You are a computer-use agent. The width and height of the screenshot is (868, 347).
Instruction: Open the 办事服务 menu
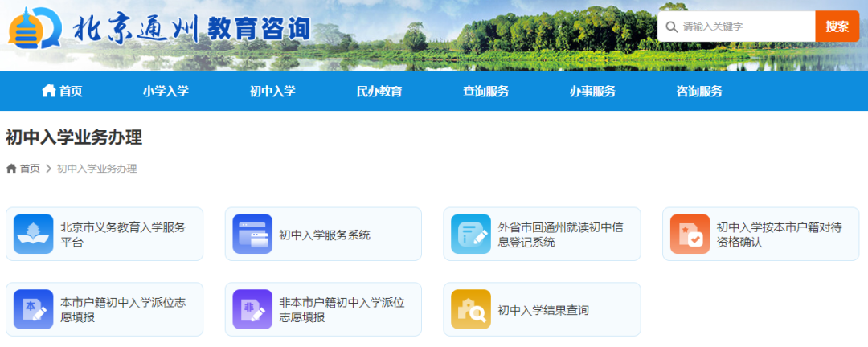tap(592, 92)
